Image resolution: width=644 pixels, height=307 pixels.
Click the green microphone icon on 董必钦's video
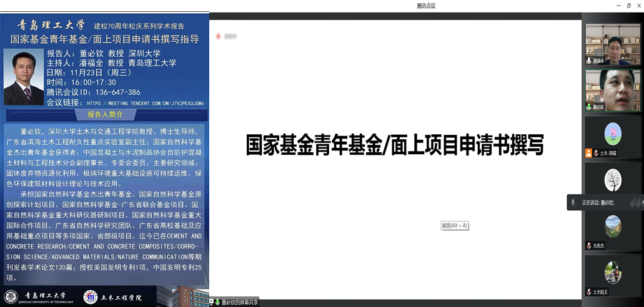(588, 107)
